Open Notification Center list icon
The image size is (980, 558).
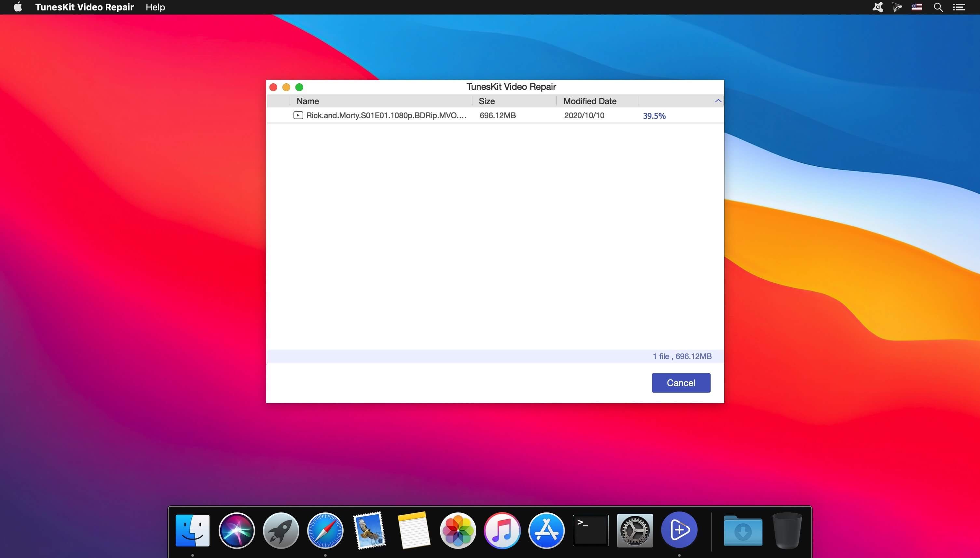point(959,7)
